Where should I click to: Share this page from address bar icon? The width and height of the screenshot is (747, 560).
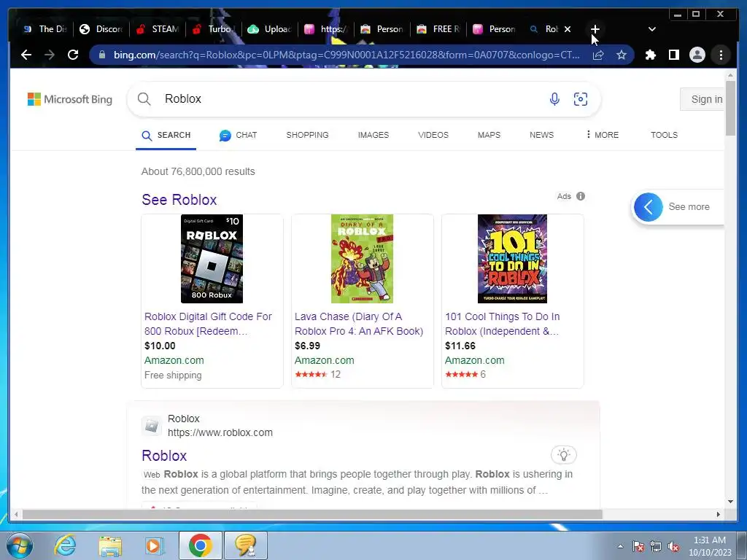(x=598, y=55)
